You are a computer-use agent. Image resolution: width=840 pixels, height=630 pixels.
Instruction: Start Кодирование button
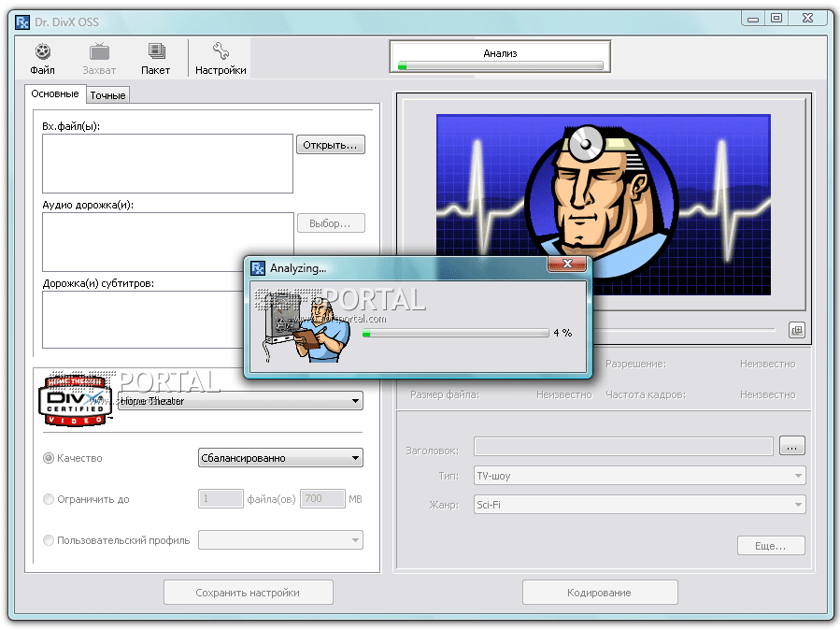pos(600,593)
